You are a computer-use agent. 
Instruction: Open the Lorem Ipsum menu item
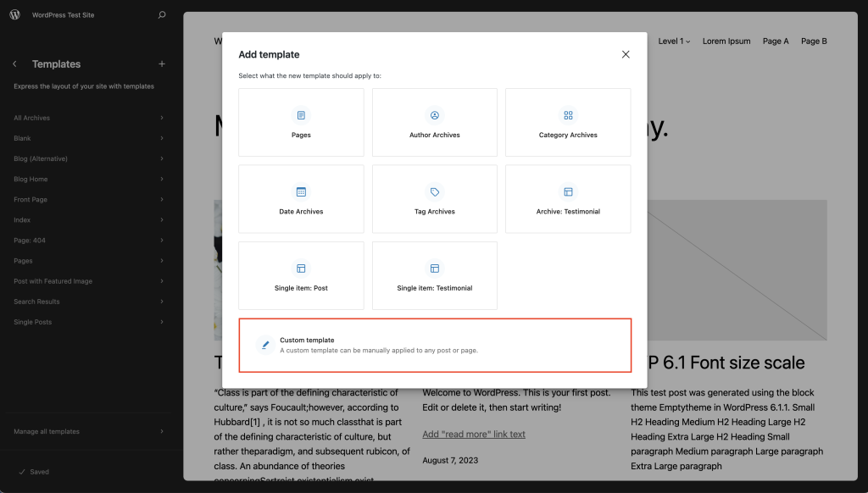pyautogui.click(x=726, y=41)
